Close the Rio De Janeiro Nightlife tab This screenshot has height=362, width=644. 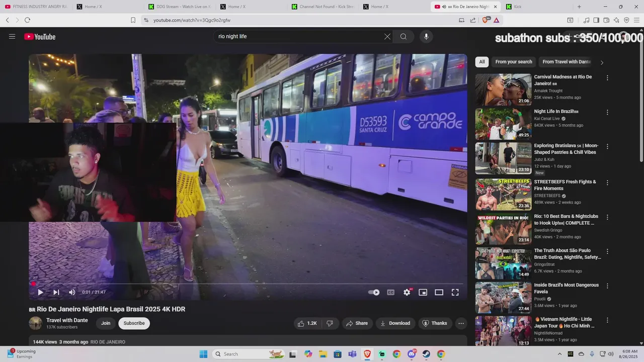pos(495,7)
